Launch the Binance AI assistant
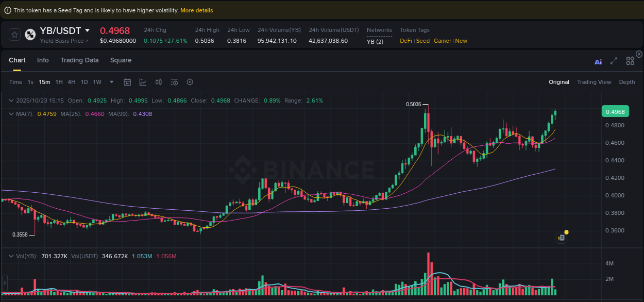Screen dimensions: 644x302 point(598,61)
